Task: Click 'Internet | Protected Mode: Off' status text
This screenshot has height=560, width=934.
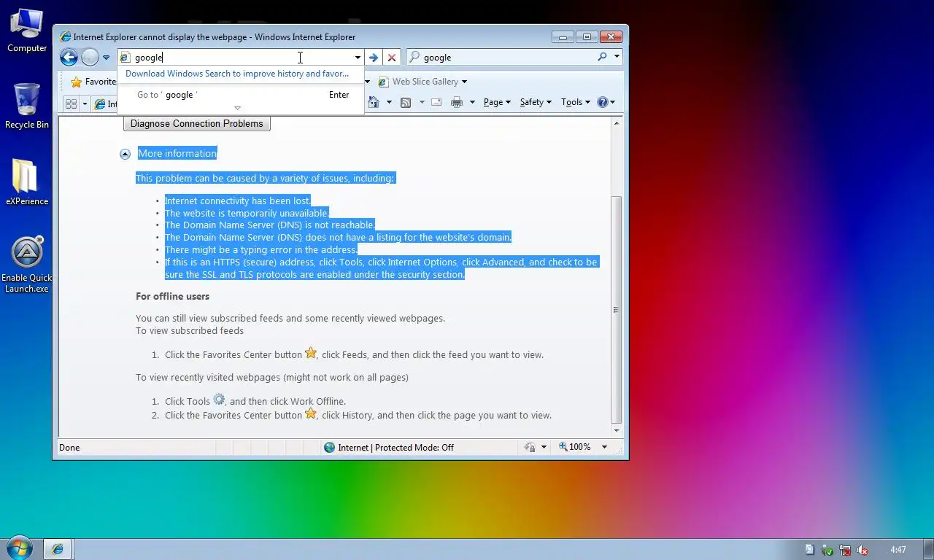Action: [x=396, y=448]
